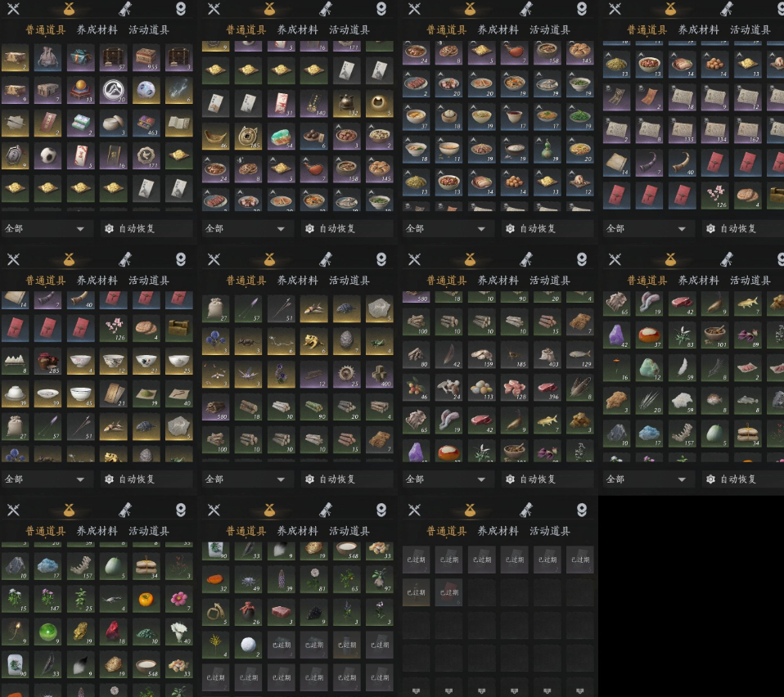Pick the ancient square-holed coin stacked 185

pos(249,137)
